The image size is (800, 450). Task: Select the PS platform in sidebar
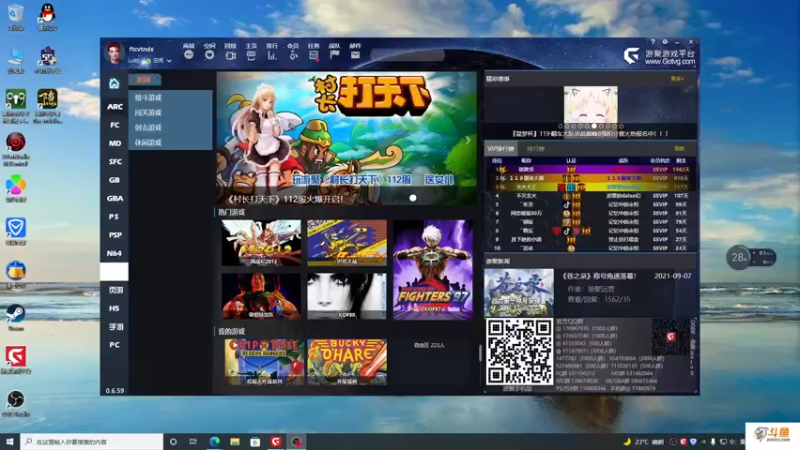(x=115, y=217)
